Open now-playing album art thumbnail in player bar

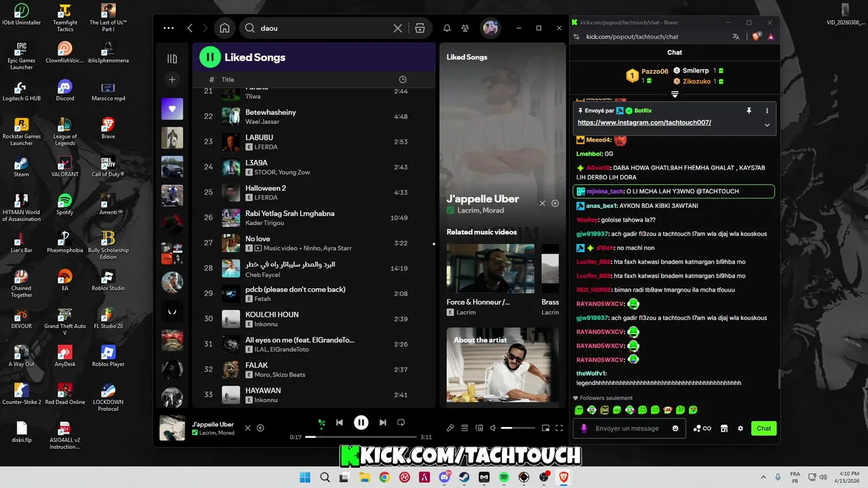(x=172, y=428)
